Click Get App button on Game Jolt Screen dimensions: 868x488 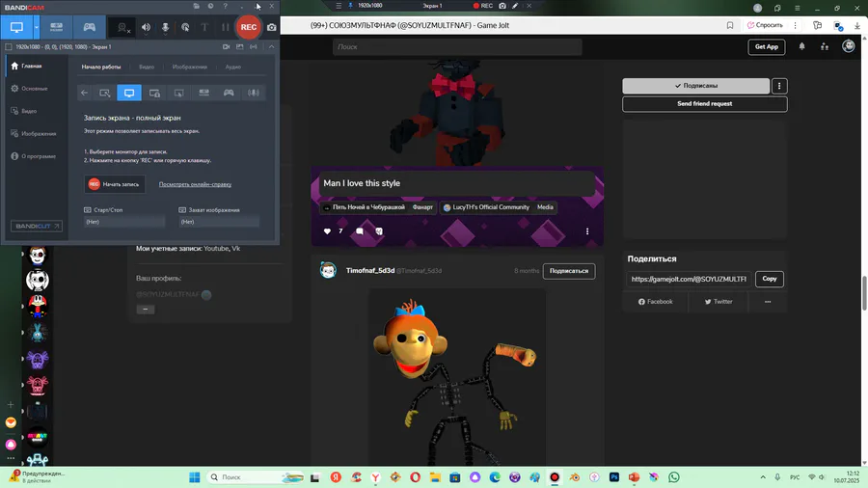pyautogui.click(x=767, y=47)
